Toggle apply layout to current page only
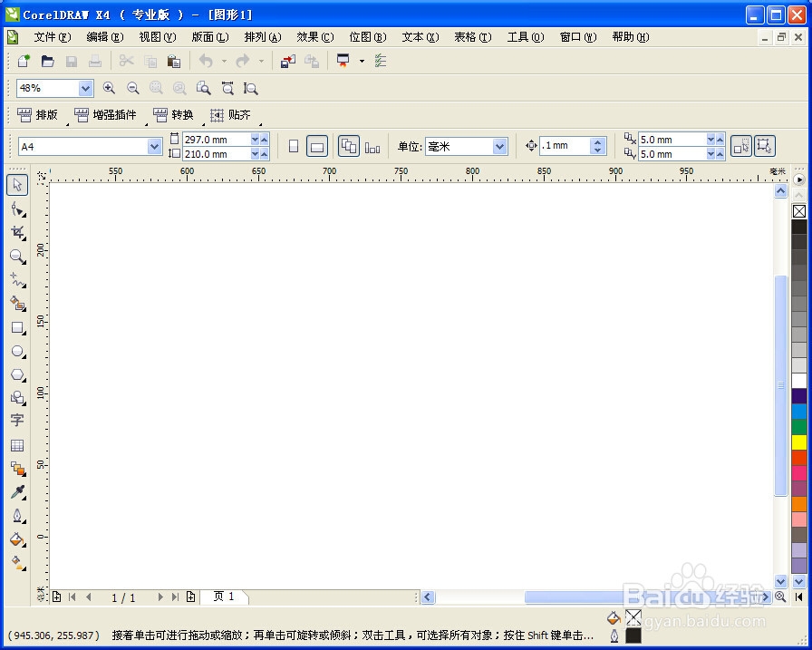 pos(372,148)
